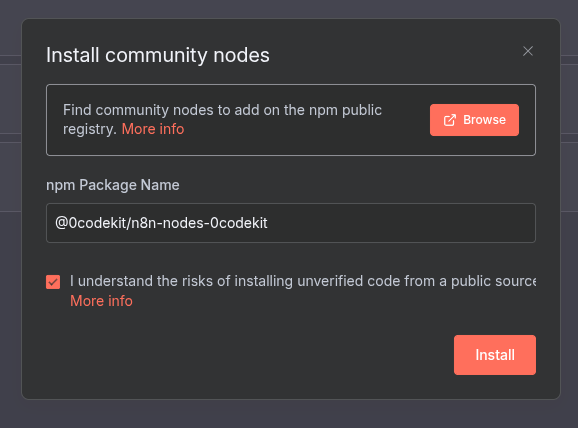This screenshot has height=428, width=578.
Task: Click the bordered info box around registry text
Action: pyautogui.click(x=291, y=120)
